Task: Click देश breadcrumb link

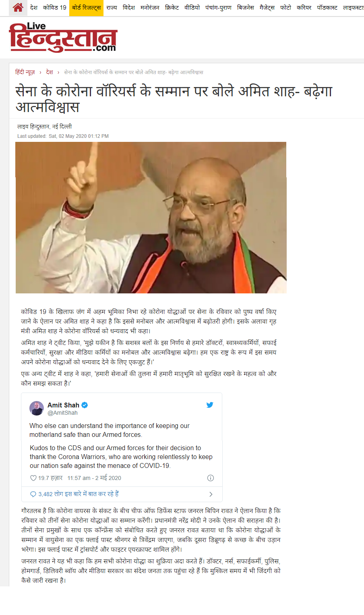Action: [x=50, y=72]
